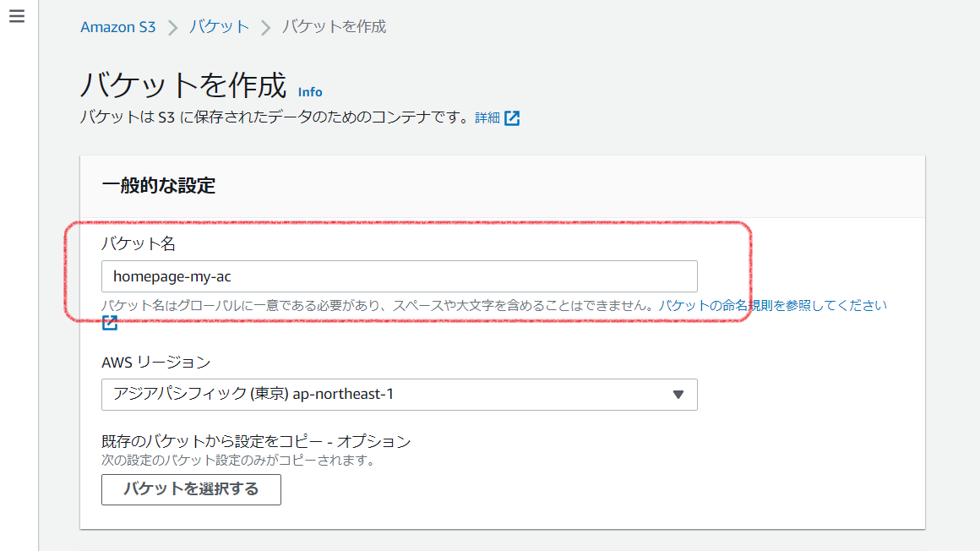Expand the region selector showing ap-northeast-1
The image size is (980, 551).
pos(399,395)
